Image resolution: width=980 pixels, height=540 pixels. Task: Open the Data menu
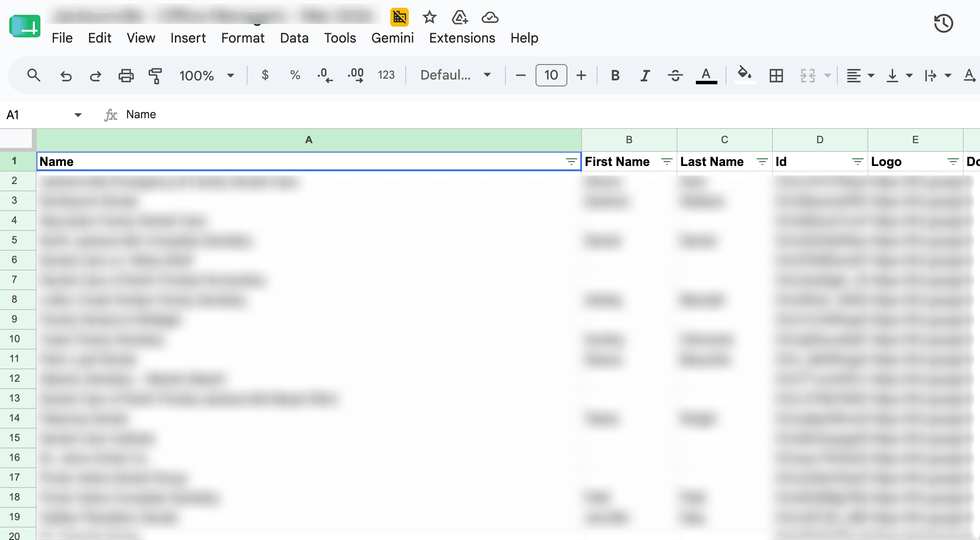pyautogui.click(x=294, y=38)
